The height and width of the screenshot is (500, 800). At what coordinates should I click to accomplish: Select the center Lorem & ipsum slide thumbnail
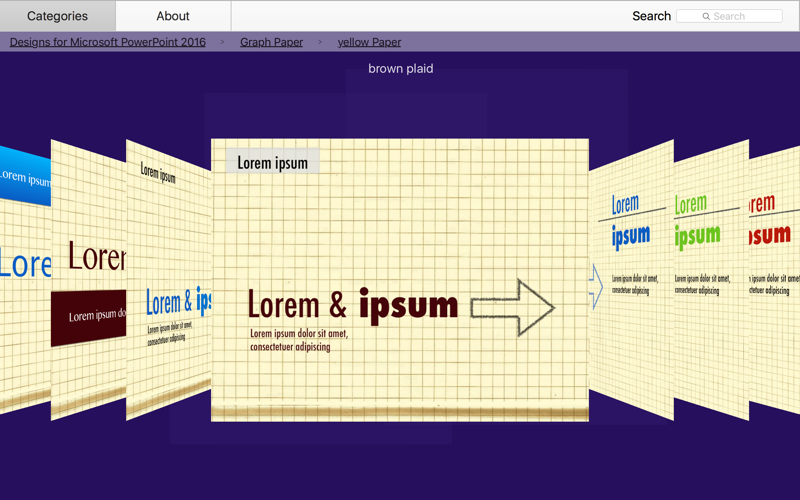[x=400, y=280]
